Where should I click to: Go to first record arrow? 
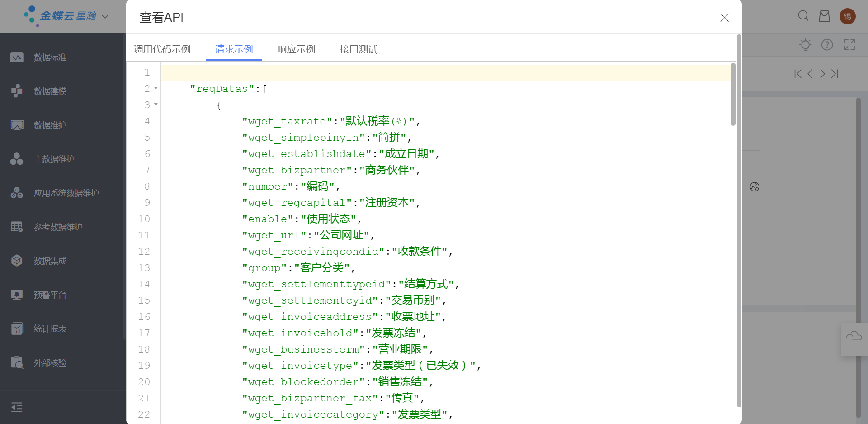[797, 74]
